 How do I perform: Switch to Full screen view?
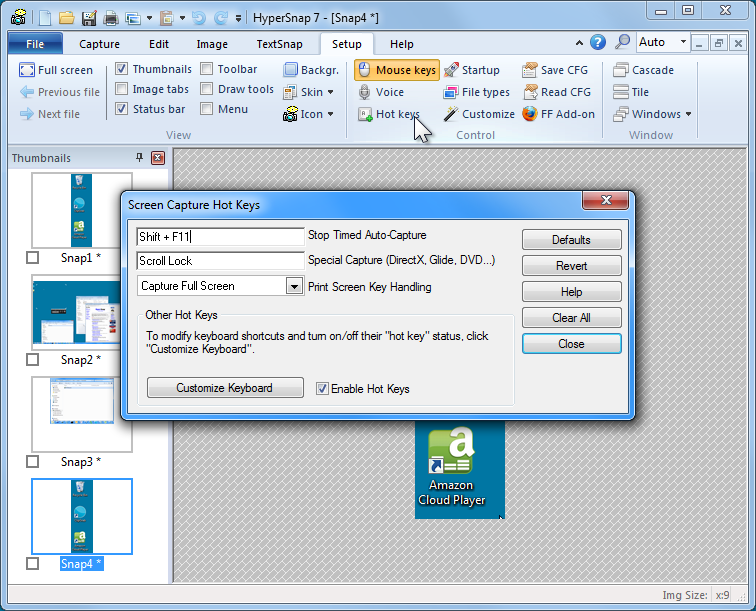point(56,70)
